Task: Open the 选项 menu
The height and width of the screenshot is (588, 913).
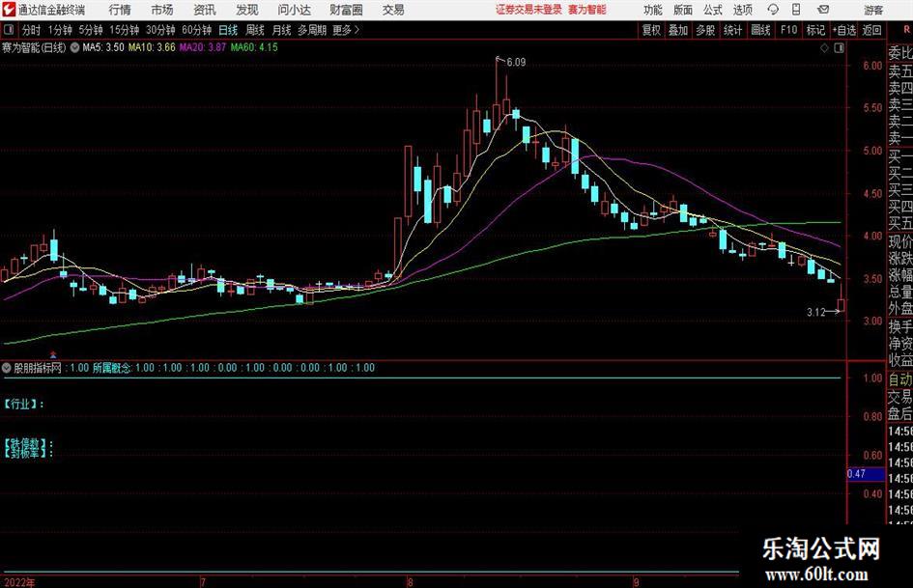Action: [x=742, y=10]
